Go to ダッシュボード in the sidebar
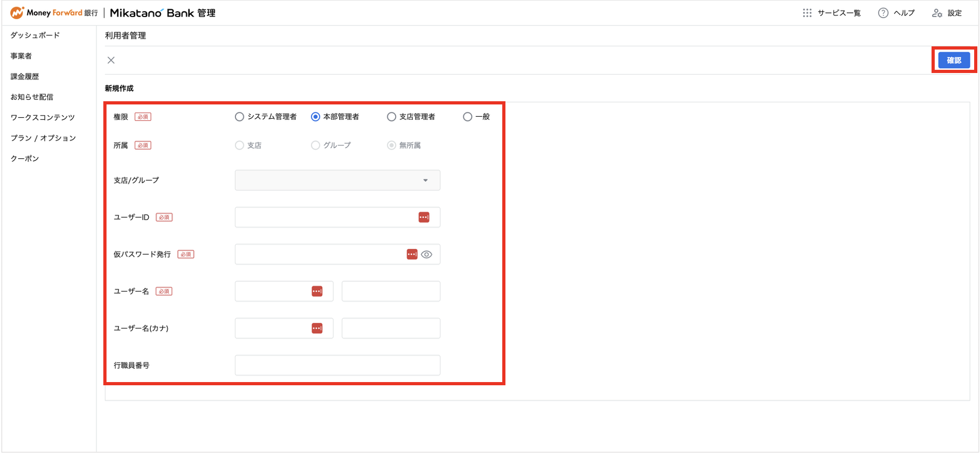980x454 pixels. (x=35, y=35)
